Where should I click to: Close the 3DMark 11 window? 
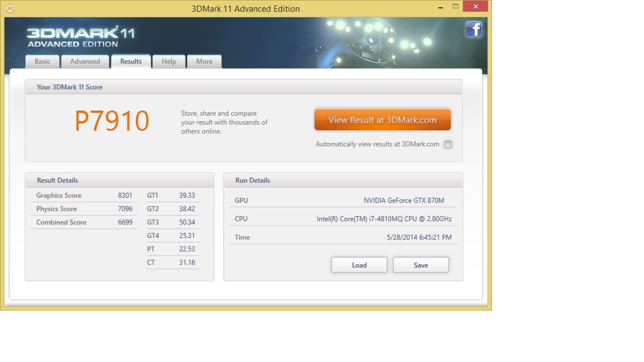click(476, 7)
